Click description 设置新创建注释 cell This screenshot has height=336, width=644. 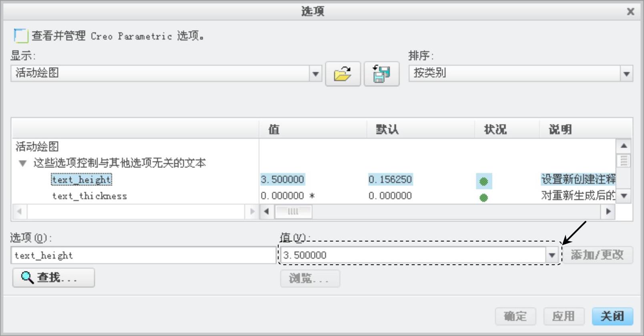[x=578, y=179]
